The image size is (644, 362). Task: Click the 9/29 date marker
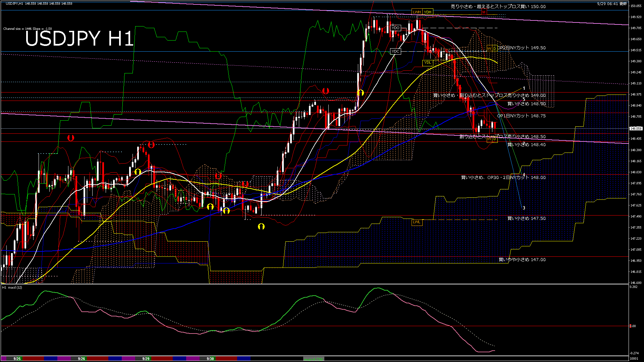coord(146,359)
